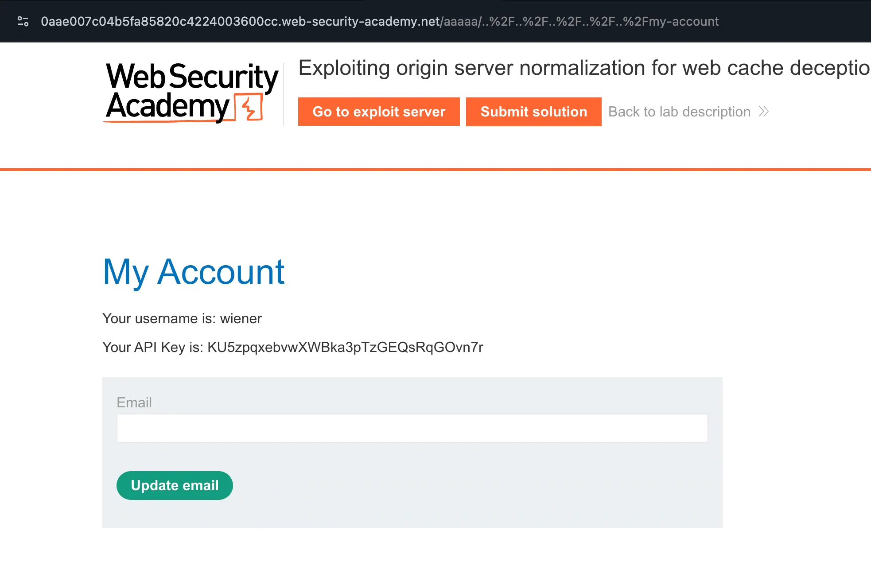
Task: Click the username value wiener
Action: (x=241, y=318)
